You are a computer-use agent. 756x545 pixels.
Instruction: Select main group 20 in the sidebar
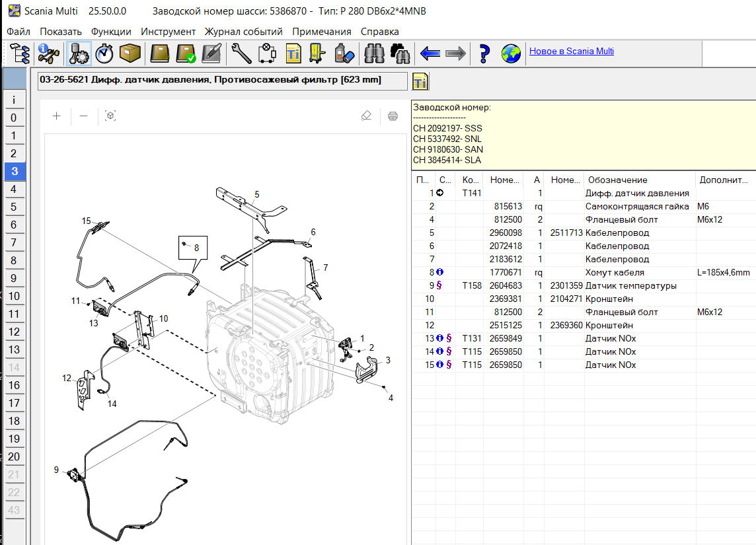[x=14, y=456]
